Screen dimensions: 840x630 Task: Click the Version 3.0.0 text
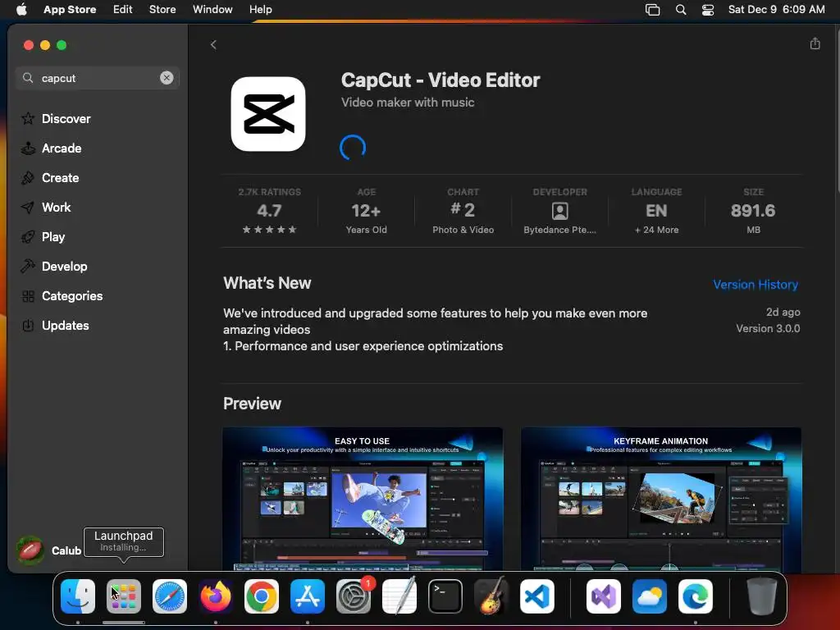pos(768,328)
